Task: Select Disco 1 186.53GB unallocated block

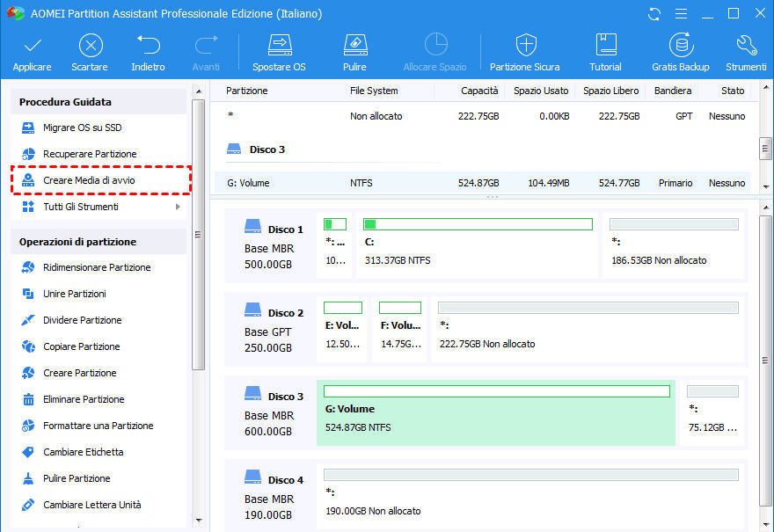Action: pyautogui.click(x=674, y=245)
